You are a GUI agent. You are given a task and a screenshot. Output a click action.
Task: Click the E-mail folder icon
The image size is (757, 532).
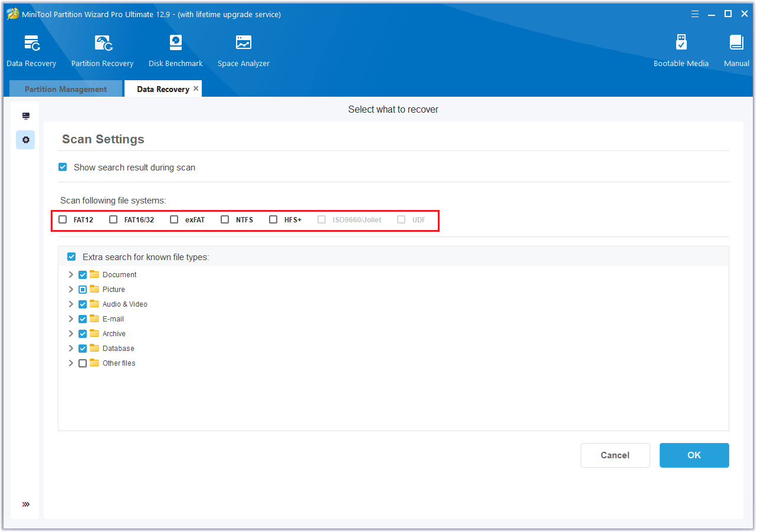[x=94, y=318]
